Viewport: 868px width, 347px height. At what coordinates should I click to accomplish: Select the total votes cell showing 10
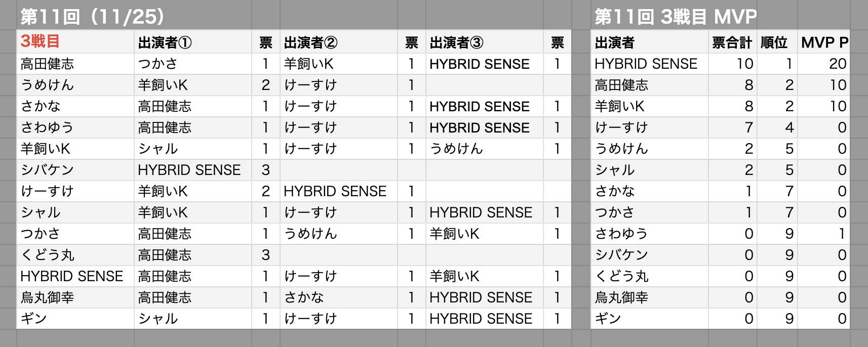click(744, 64)
